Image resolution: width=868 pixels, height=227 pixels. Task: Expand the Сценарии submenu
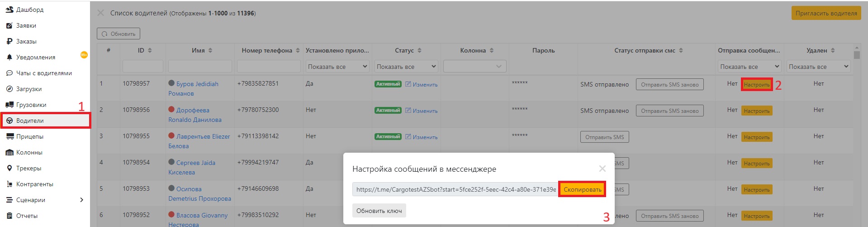(x=81, y=200)
